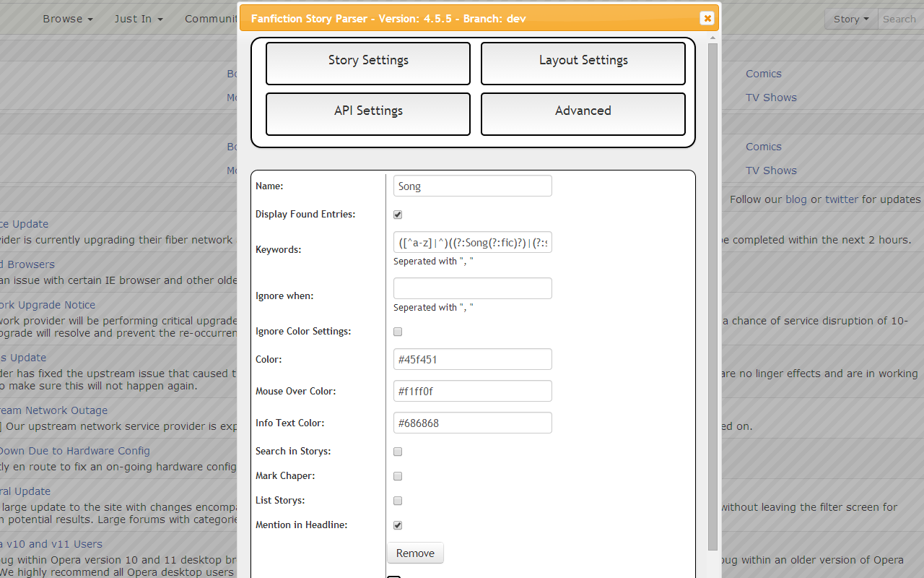Toggle the Display Found Entries checkbox

(x=398, y=215)
